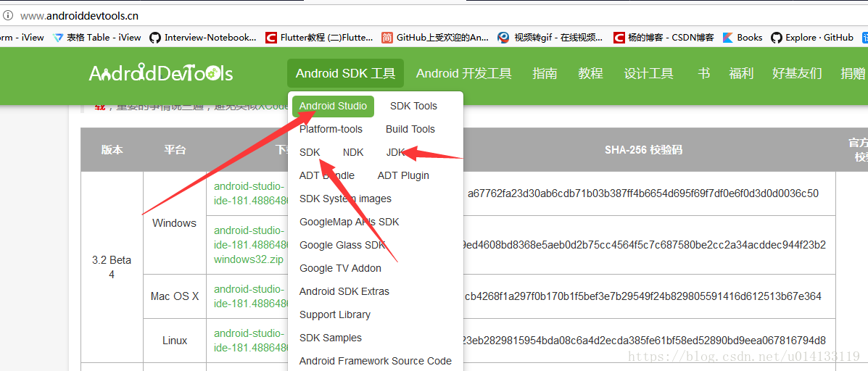Click the checksum starting a67762fa23d3
The width and height of the screenshot is (868, 371).
point(642,193)
